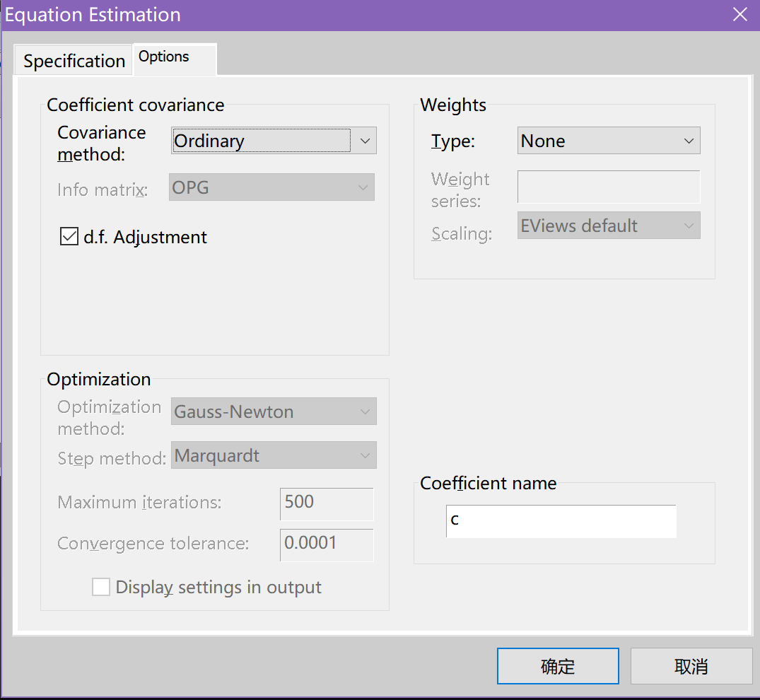The image size is (760, 700).
Task: Open the Optimization method Gauss-Newton dropdown
Action: [274, 412]
